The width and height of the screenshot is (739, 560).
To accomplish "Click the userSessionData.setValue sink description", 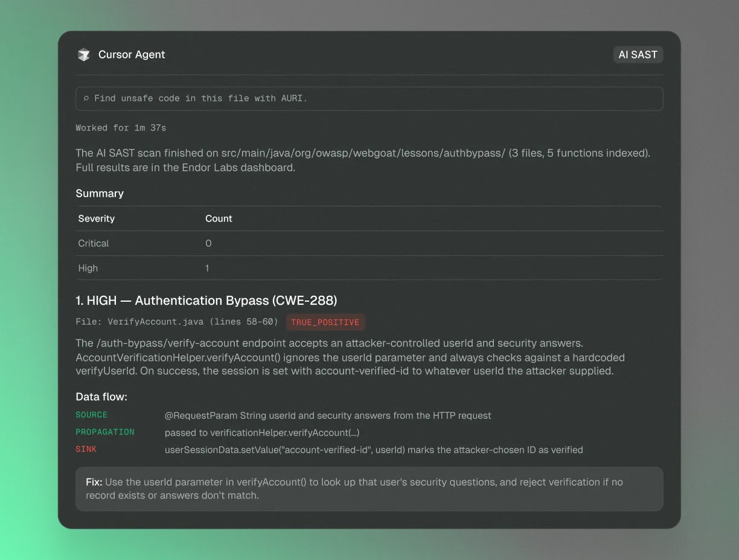I will (x=374, y=450).
